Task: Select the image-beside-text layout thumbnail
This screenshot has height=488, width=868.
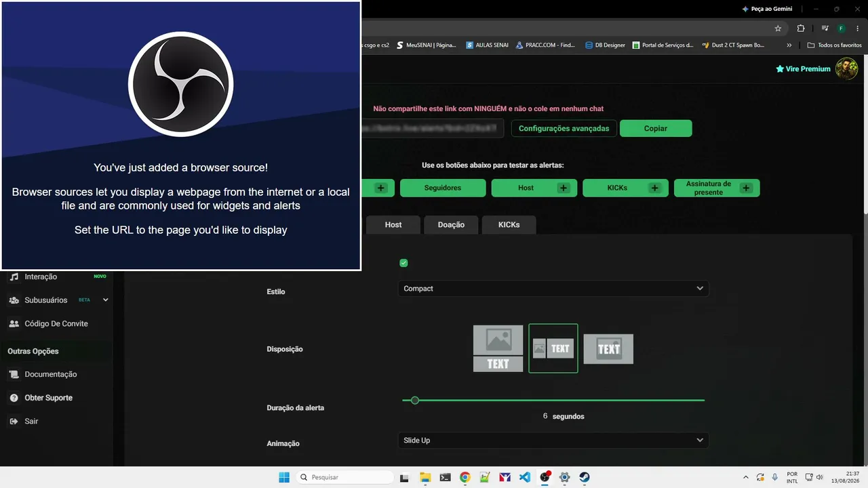Action: tap(553, 348)
